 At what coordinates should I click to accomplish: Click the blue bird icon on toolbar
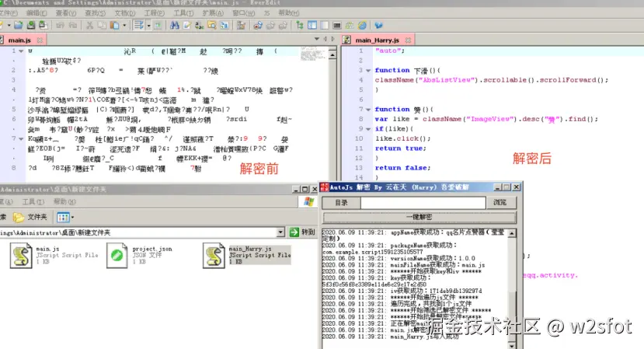[x=378, y=26]
